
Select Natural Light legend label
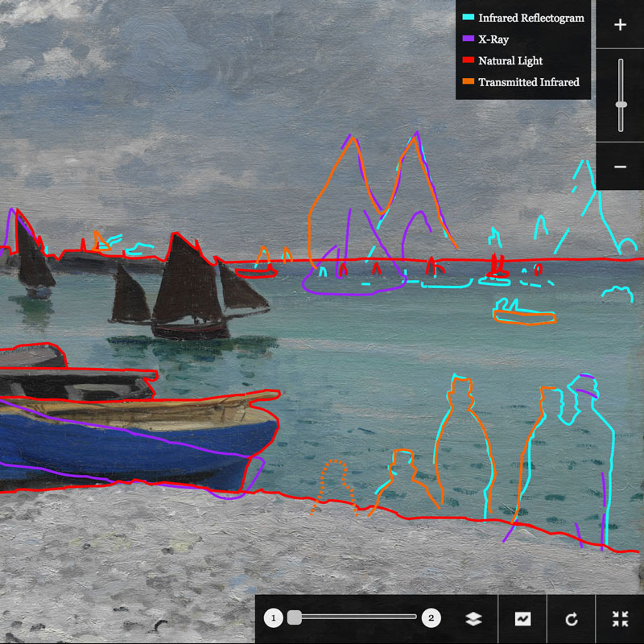(510, 61)
